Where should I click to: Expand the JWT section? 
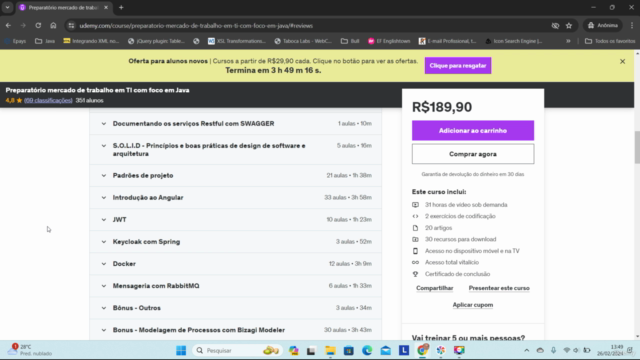pyautogui.click(x=236, y=220)
